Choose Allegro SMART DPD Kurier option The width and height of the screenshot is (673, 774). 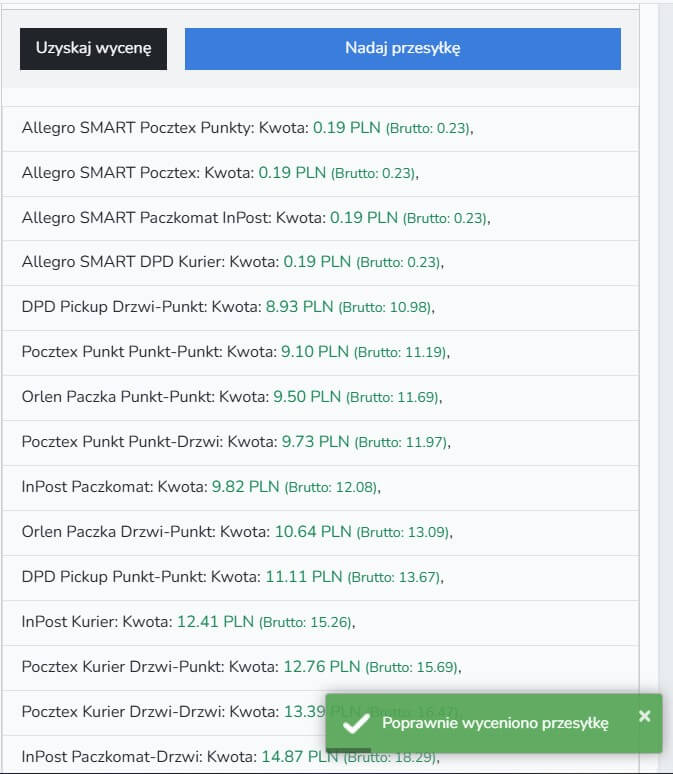coord(232,262)
